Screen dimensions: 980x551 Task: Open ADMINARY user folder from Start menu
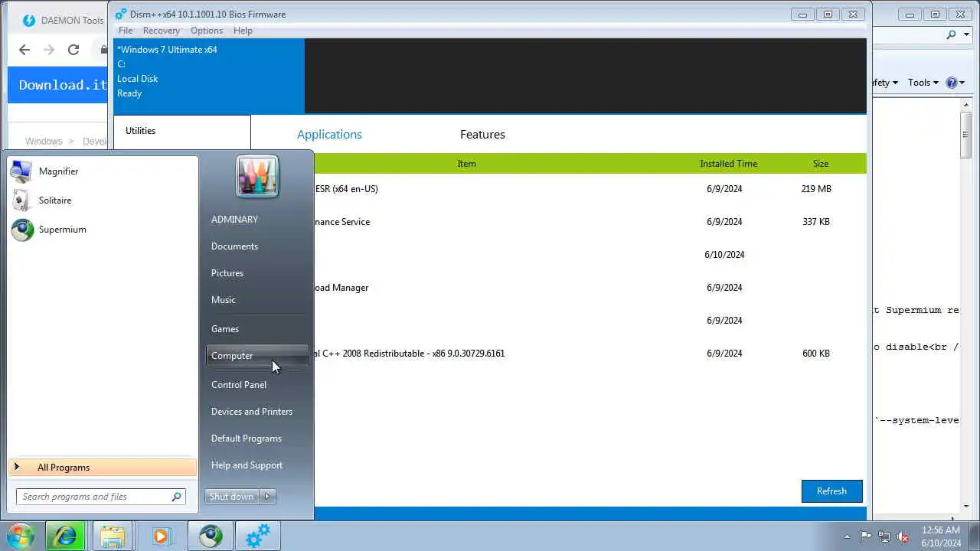pyautogui.click(x=257, y=220)
